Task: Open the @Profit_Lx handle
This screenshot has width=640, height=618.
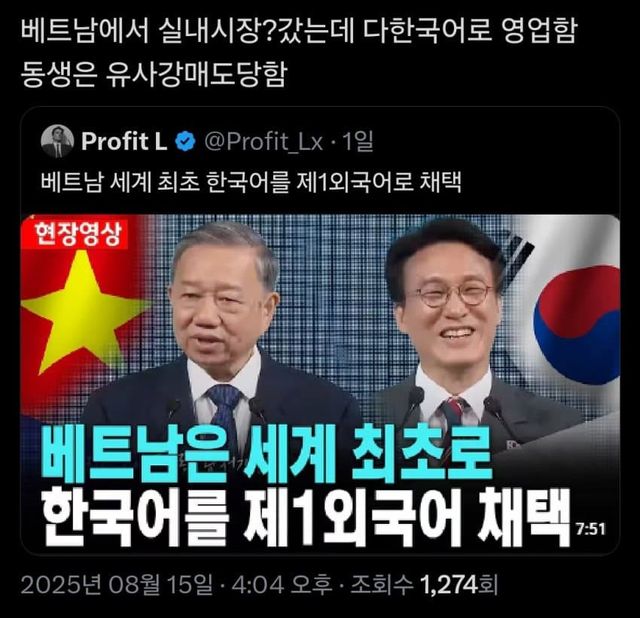Action: pos(264,142)
